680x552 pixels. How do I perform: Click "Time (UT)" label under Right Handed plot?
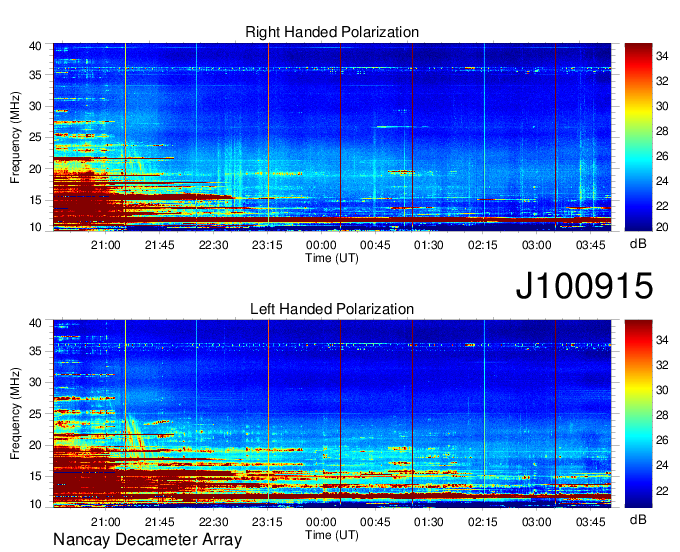332,258
